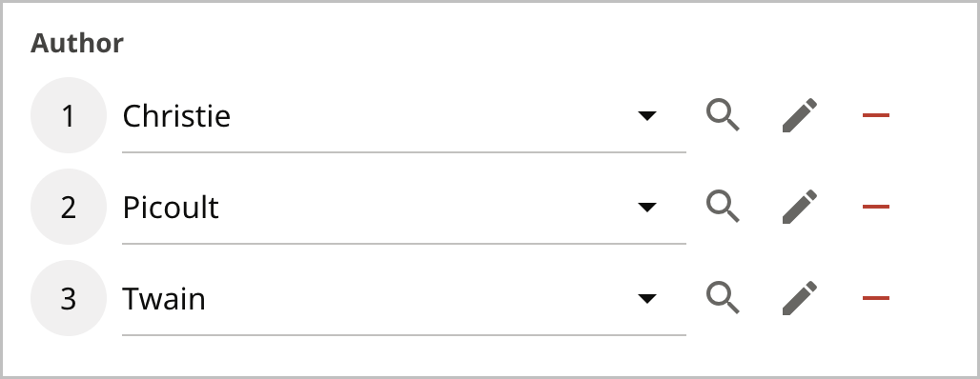Screen dimensions: 980x379
Task: Expand the Twain dropdown arrow
Action: pos(647,298)
